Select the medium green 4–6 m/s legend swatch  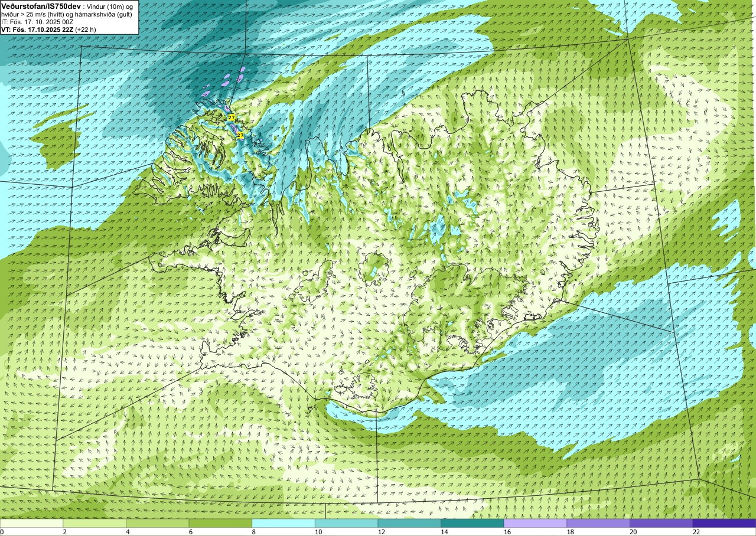coord(157,523)
